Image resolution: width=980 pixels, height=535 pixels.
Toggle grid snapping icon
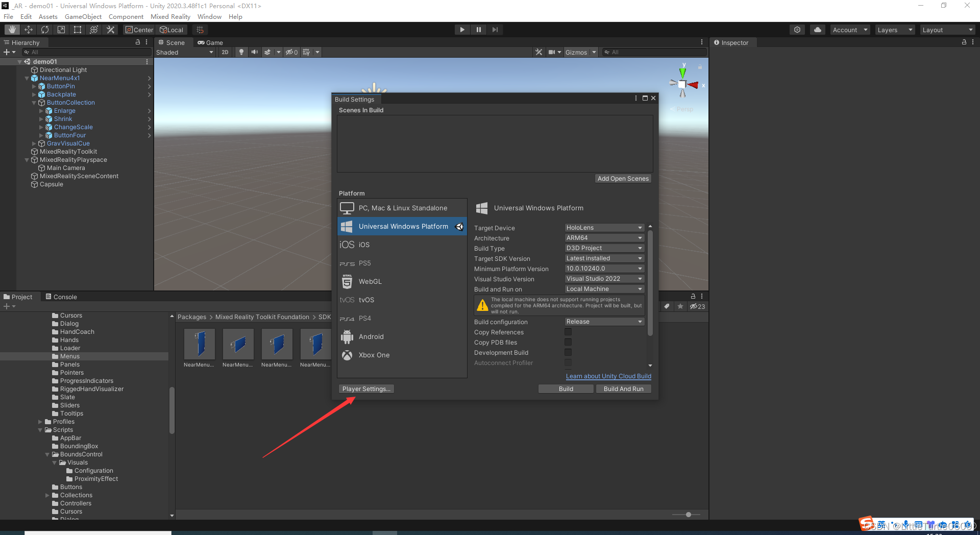200,30
